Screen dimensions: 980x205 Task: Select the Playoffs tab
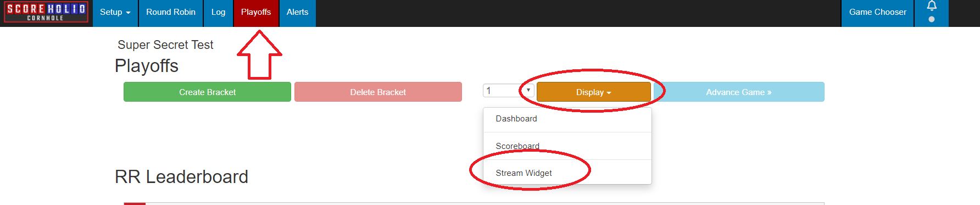(256, 12)
